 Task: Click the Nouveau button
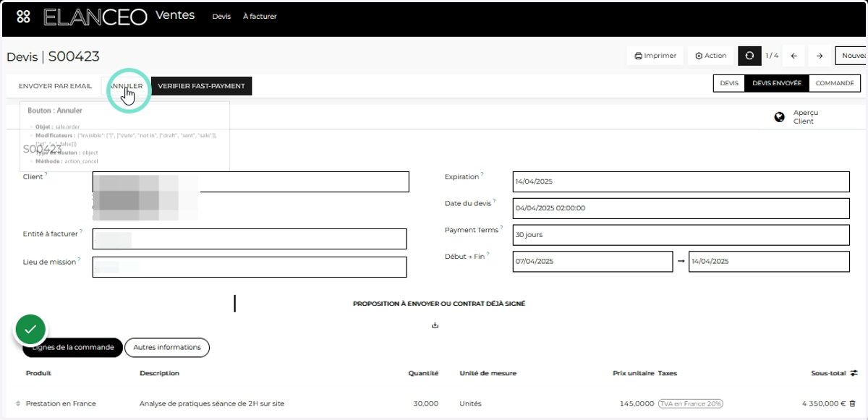pos(851,56)
